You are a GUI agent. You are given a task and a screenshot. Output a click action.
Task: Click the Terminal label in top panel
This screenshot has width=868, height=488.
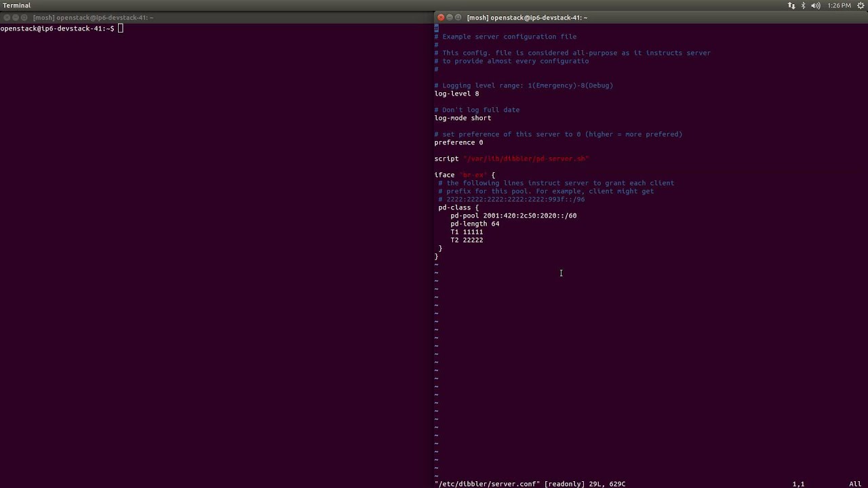coord(17,5)
